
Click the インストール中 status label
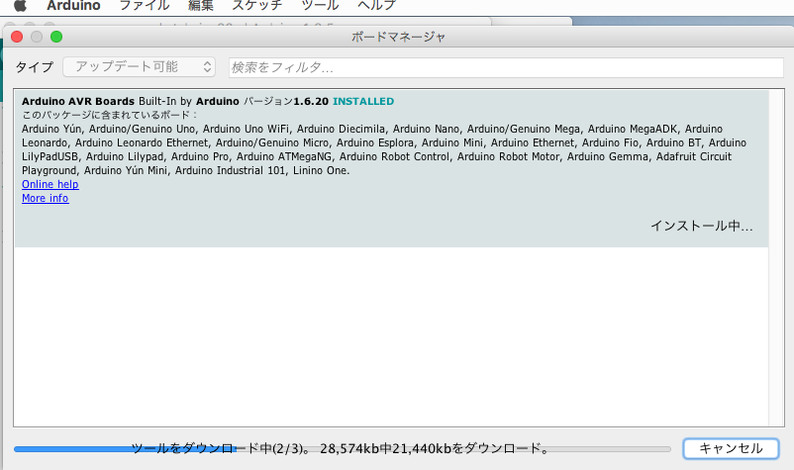click(701, 226)
